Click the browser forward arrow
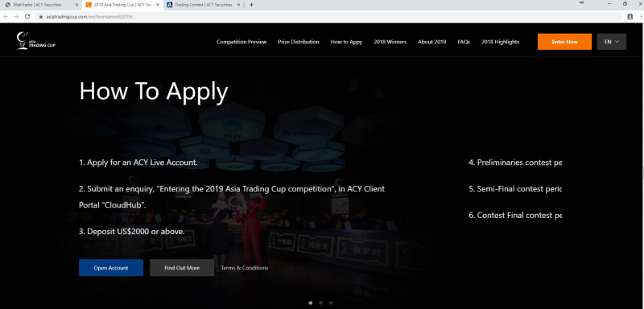This screenshot has width=644, height=309. pos(16,17)
